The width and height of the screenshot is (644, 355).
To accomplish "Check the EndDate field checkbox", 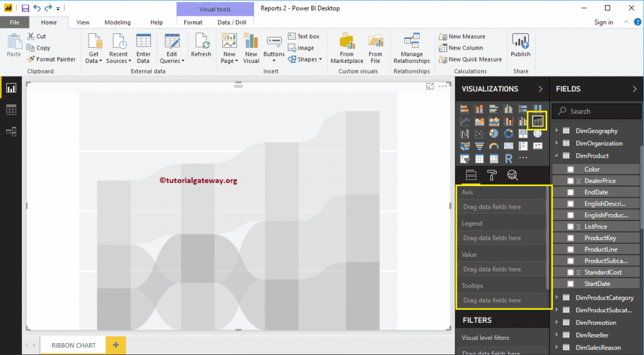I will coord(570,192).
